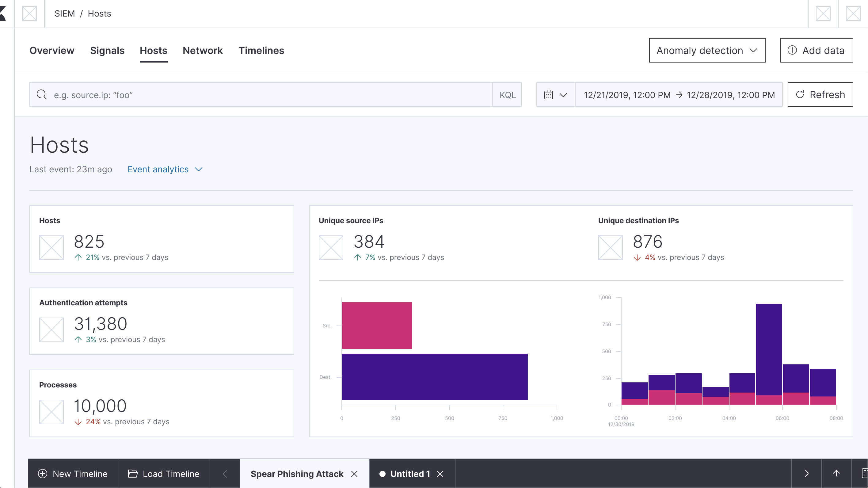Close the Untitled 1 timeline tab
This screenshot has height=488, width=868.
pyautogui.click(x=440, y=474)
